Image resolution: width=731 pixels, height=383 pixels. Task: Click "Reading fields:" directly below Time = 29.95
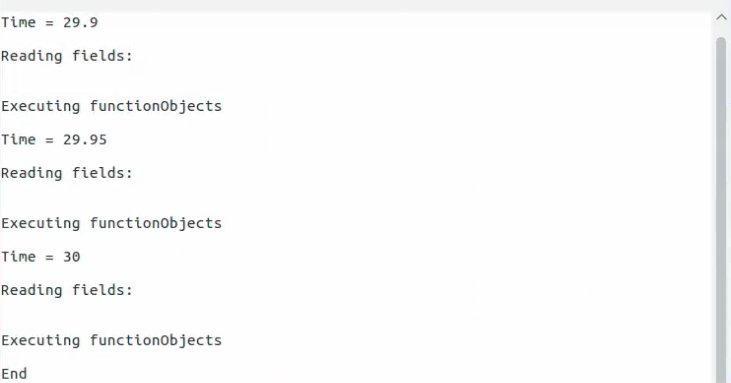pyautogui.click(x=67, y=173)
